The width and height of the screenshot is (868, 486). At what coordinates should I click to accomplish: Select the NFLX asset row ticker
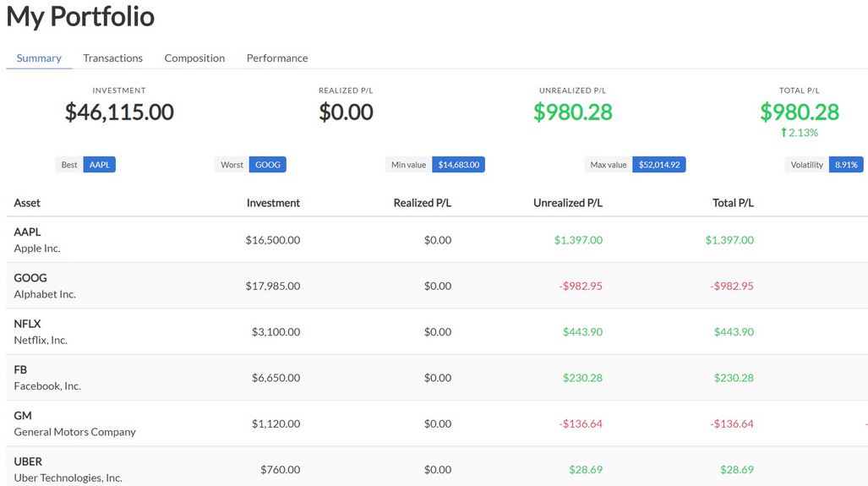pyautogui.click(x=27, y=324)
